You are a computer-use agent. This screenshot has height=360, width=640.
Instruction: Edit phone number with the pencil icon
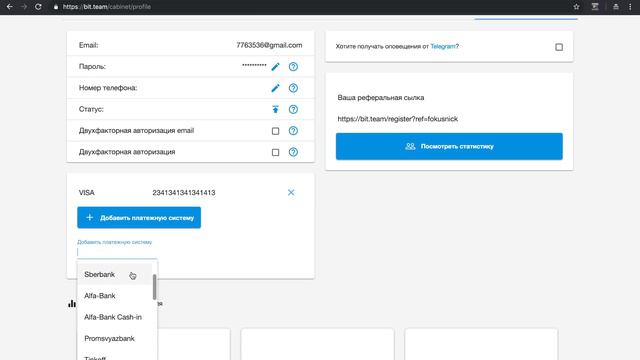[276, 88]
